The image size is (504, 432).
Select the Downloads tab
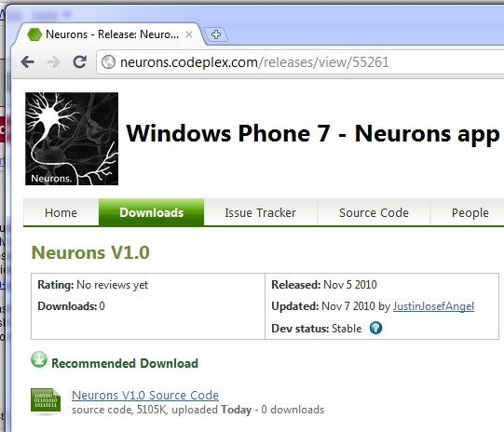pyautogui.click(x=152, y=212)
